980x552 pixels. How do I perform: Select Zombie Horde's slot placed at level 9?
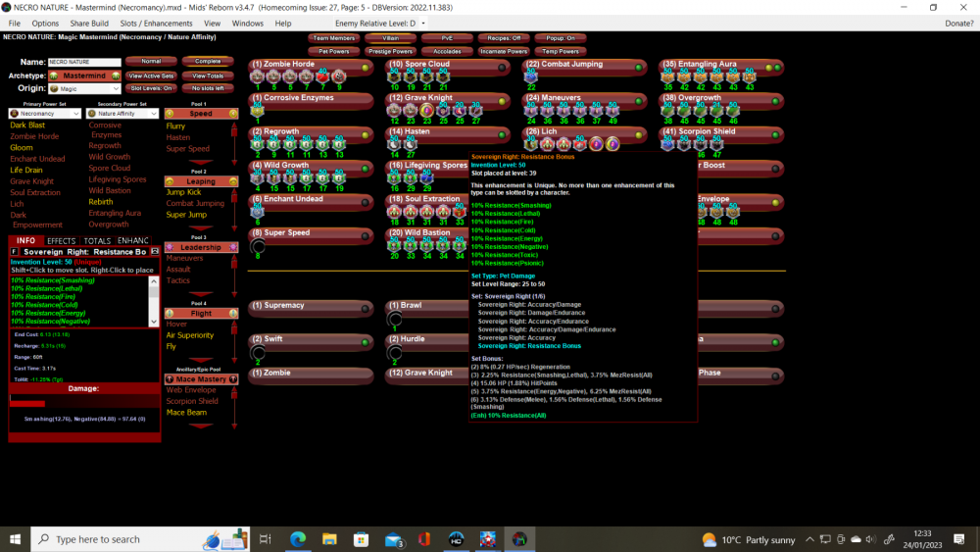click(x=338, y=76)
